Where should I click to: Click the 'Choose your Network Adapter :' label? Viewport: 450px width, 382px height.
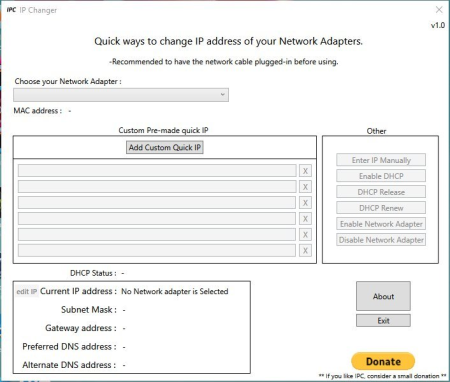click(68, 81)
